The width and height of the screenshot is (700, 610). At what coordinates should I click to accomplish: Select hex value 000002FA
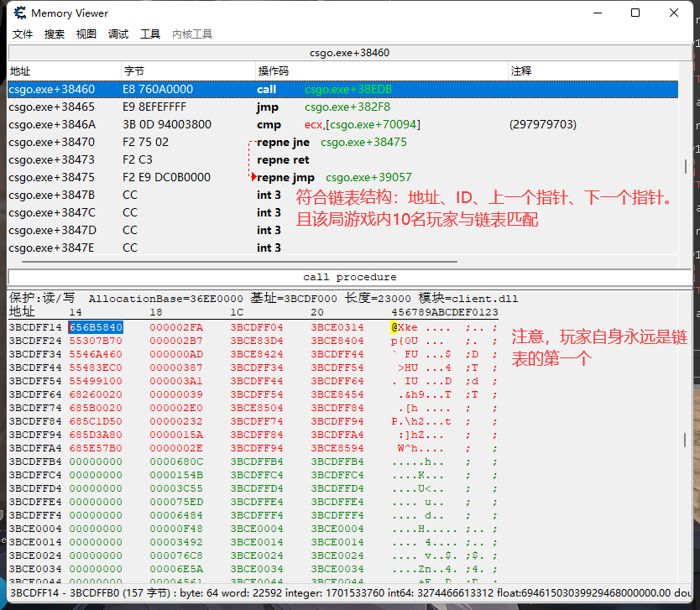click(176, 327)
